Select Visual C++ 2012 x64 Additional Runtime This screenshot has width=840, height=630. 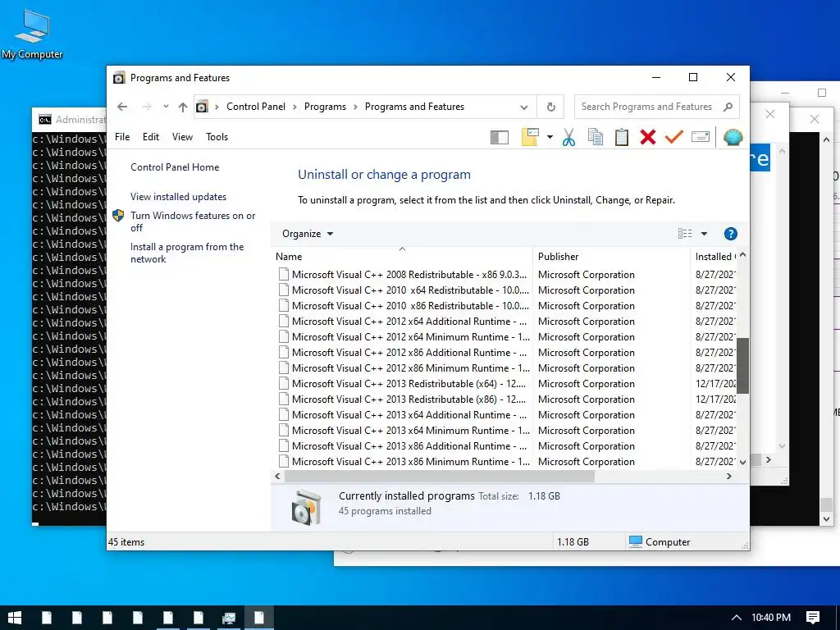coord(506,321)
